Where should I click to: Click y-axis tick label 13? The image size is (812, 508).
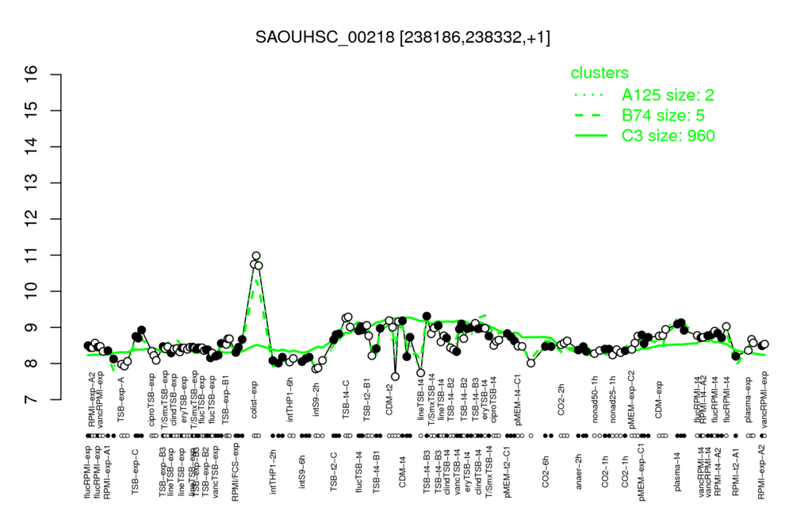pos(32,183)
